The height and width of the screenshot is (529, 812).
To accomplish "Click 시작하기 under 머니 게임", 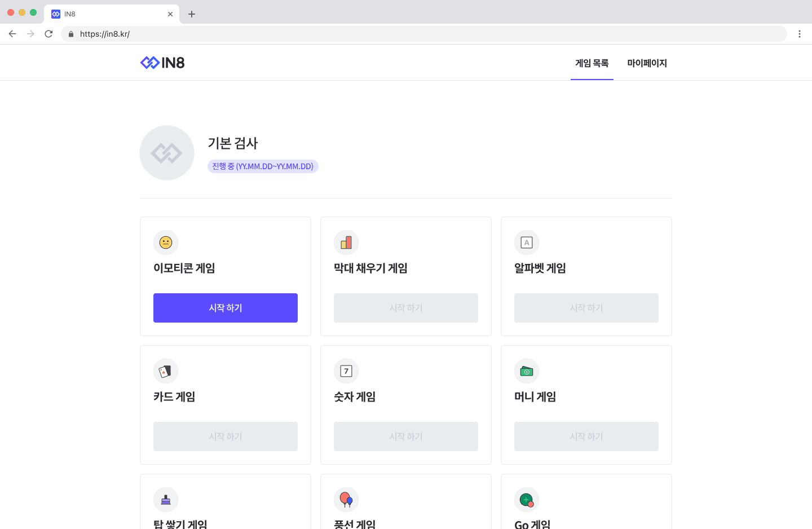I will pos(586,437).
